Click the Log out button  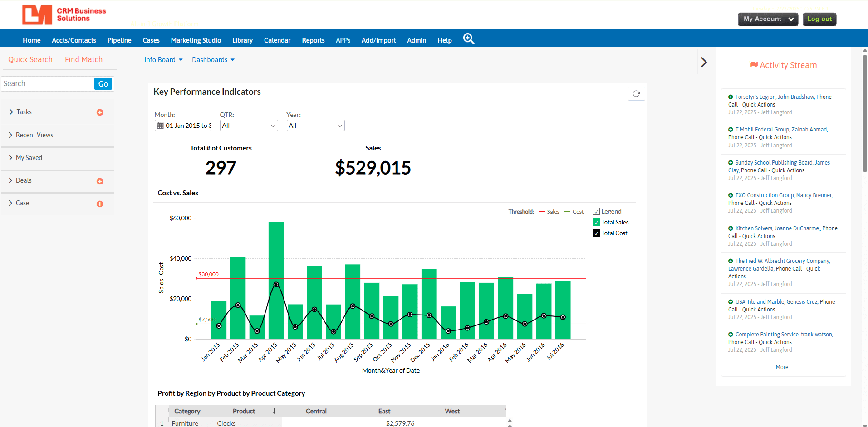pos(819,19)
